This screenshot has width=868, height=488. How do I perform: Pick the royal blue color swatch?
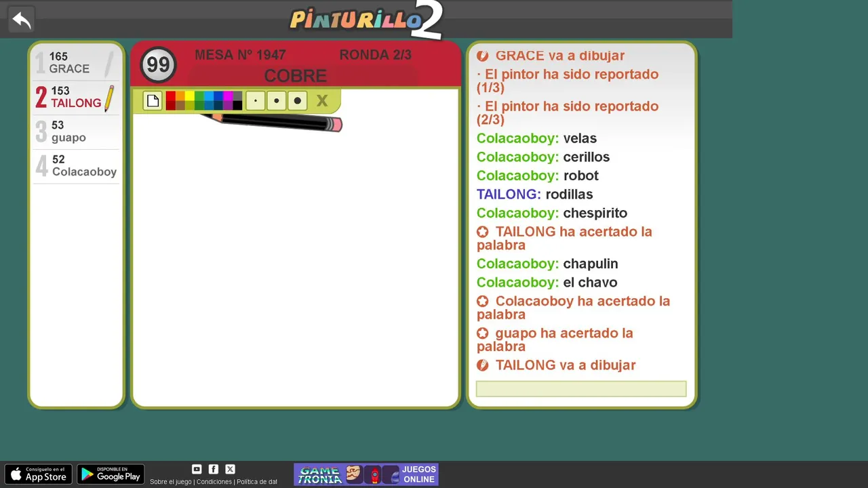click(218, 96)
